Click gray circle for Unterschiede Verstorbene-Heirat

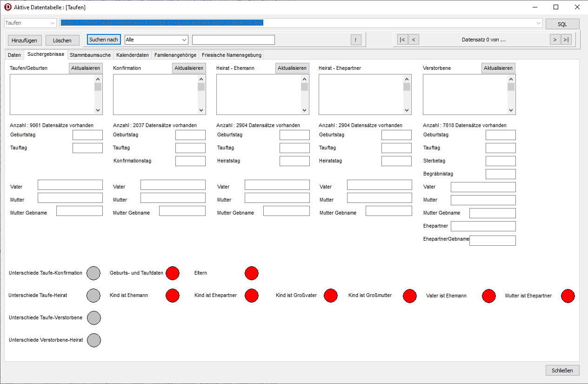pos(94,340)
